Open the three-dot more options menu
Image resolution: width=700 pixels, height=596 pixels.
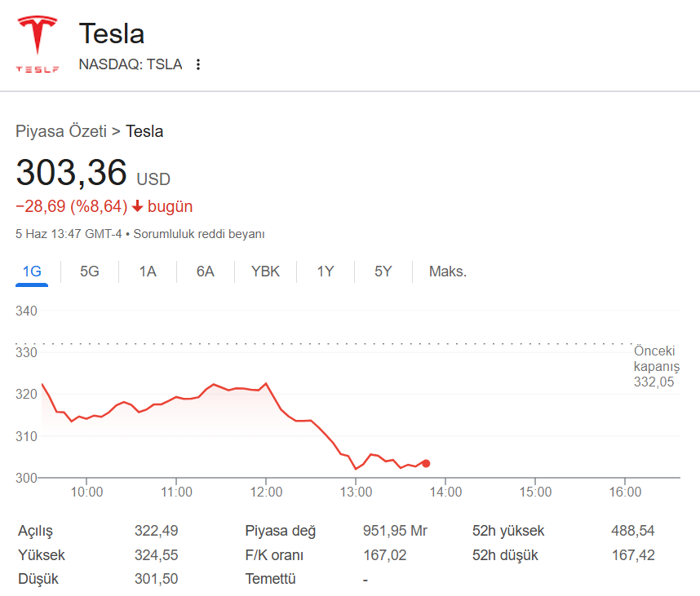pyautogui.click(x=197, y=64)
